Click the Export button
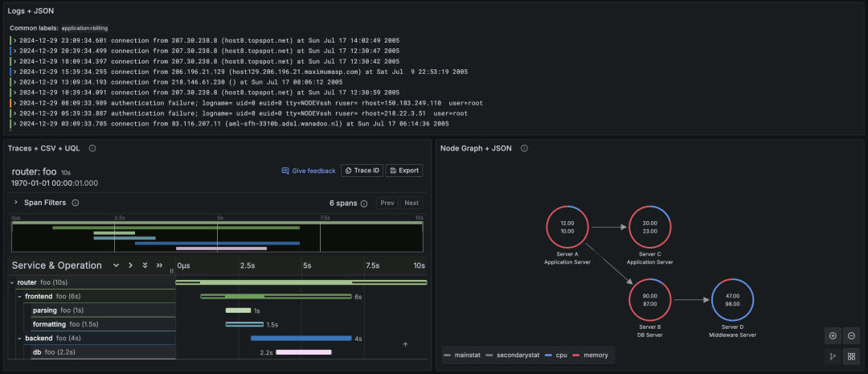 (x=404, y=171)
